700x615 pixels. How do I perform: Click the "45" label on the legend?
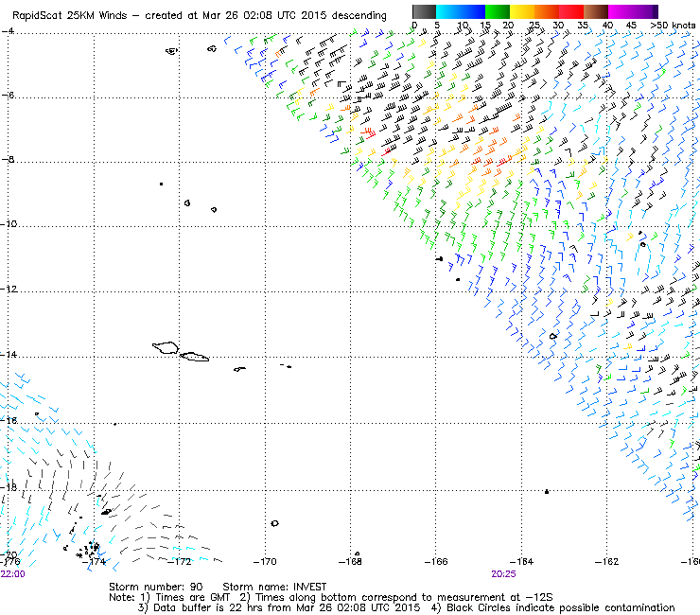(x=631, y=26)
